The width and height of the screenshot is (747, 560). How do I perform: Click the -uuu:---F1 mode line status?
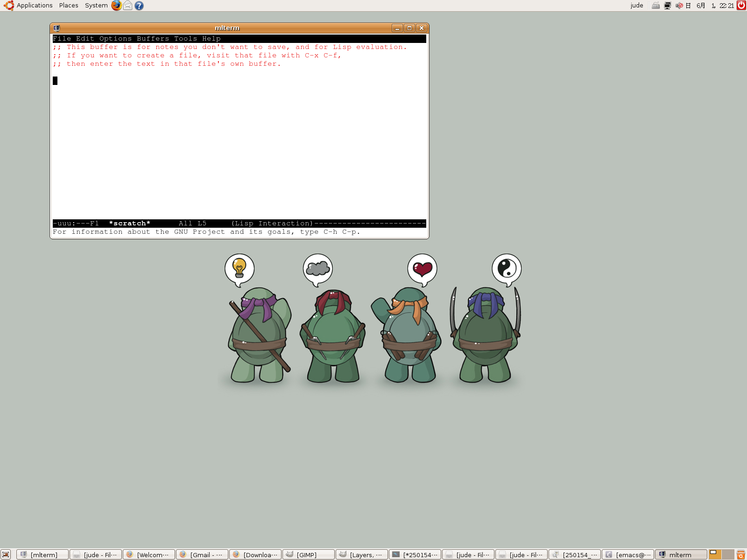[x=76, y=224]
